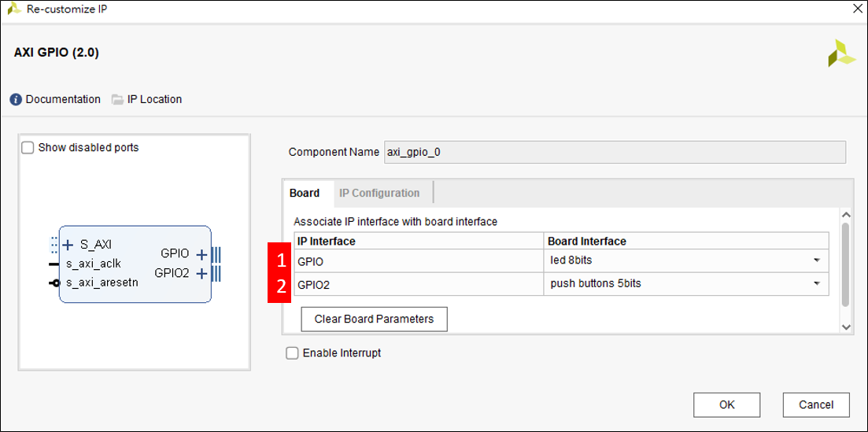Click the Cancel button
The height and width of the screenshot is (432, 868).
(x=816, y=405)
